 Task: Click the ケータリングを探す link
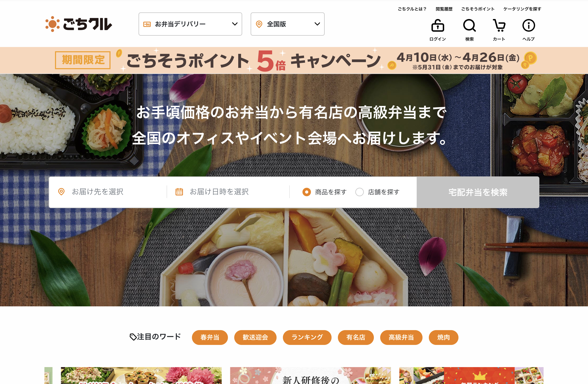point(522,9)
